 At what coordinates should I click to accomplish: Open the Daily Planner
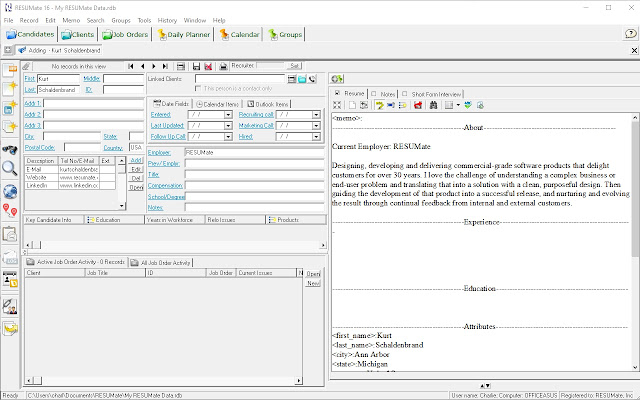[184, 35]
